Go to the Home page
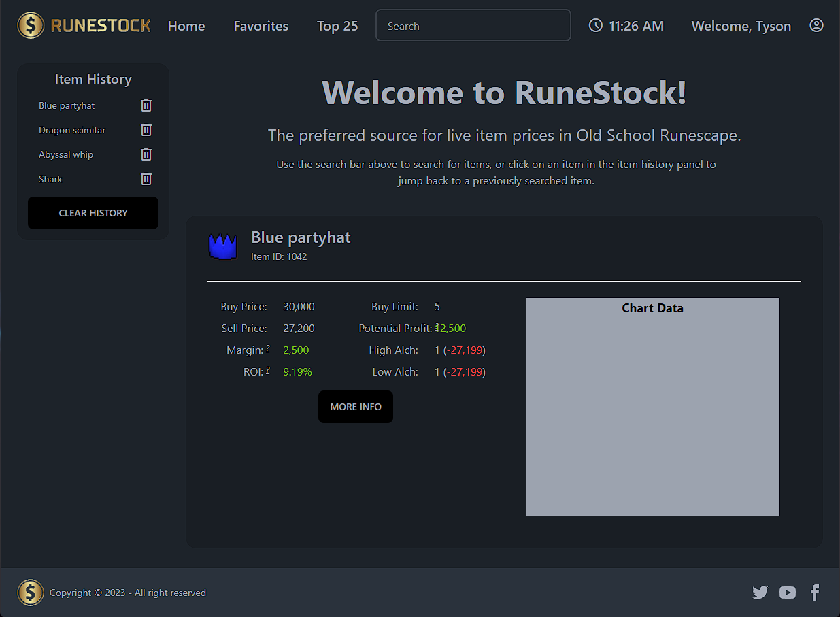 click(186, 26)
